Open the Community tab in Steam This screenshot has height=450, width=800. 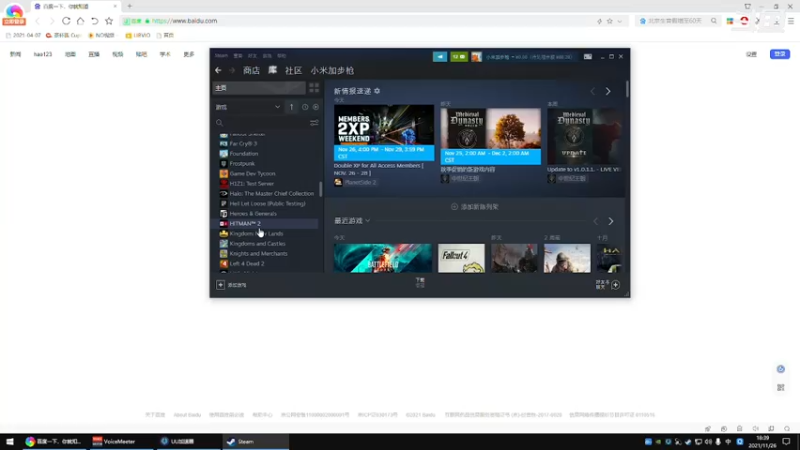(293, 70)
